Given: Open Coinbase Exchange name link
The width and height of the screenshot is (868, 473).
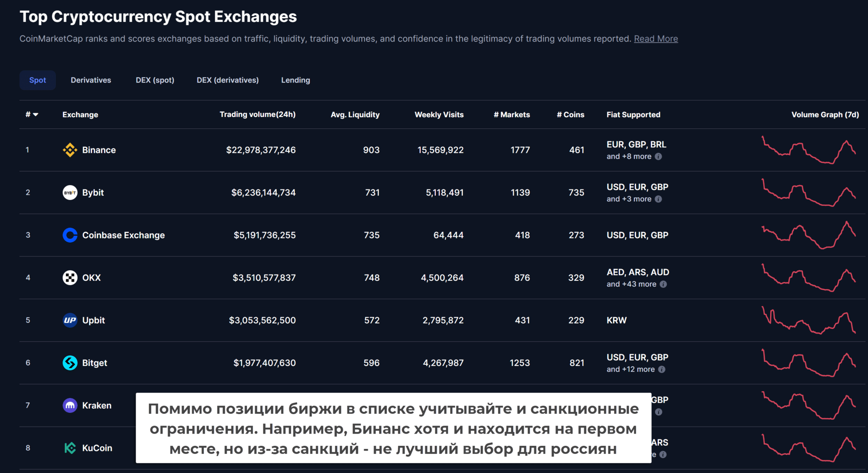Looking at the screenshot, I should (123, 235).
